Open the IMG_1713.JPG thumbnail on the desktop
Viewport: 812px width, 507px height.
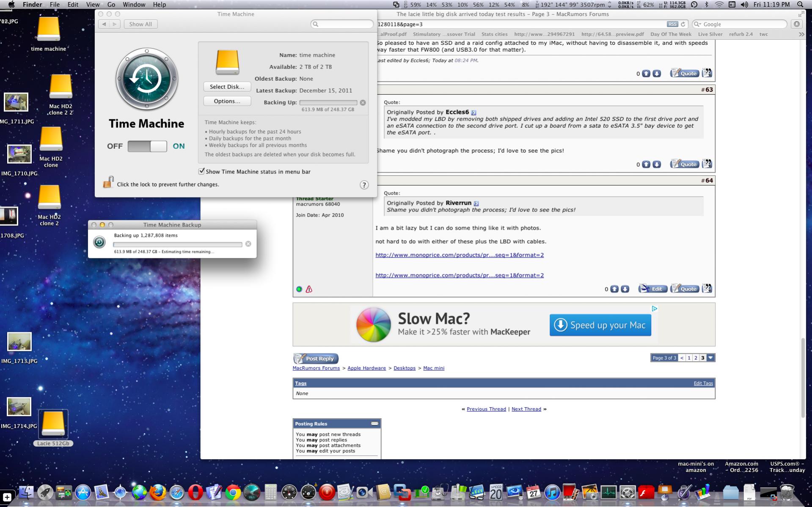19,342
